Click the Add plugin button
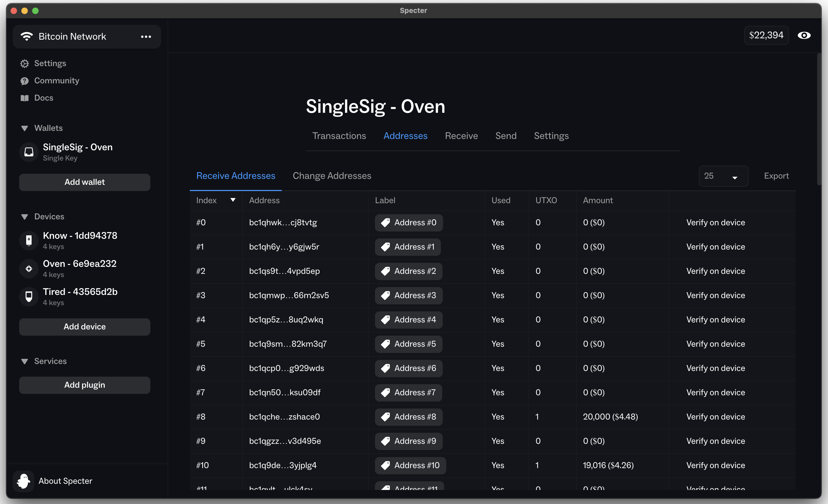Image resolution: width=828 pixels, height=504 pixels. pyautogui.click(x=85, y=385)
